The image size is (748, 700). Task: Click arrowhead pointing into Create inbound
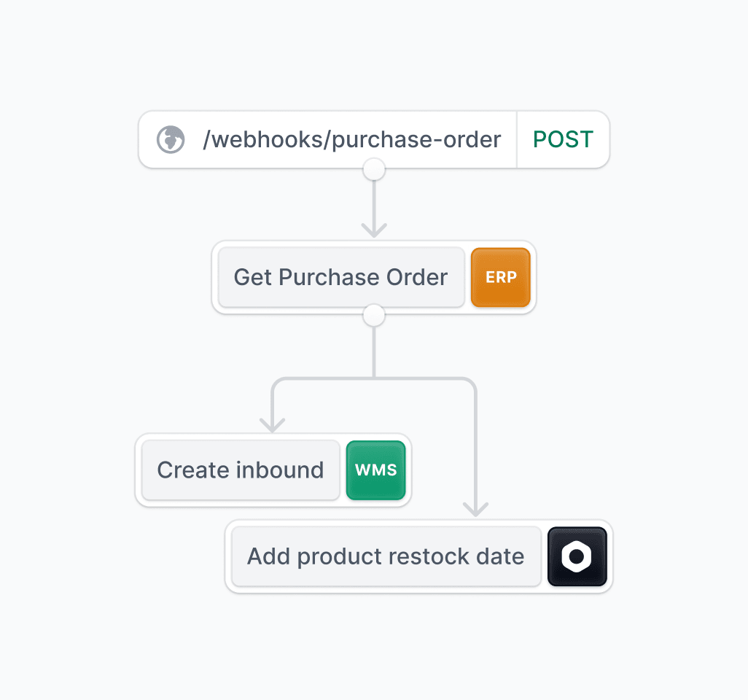coord(273,425)
